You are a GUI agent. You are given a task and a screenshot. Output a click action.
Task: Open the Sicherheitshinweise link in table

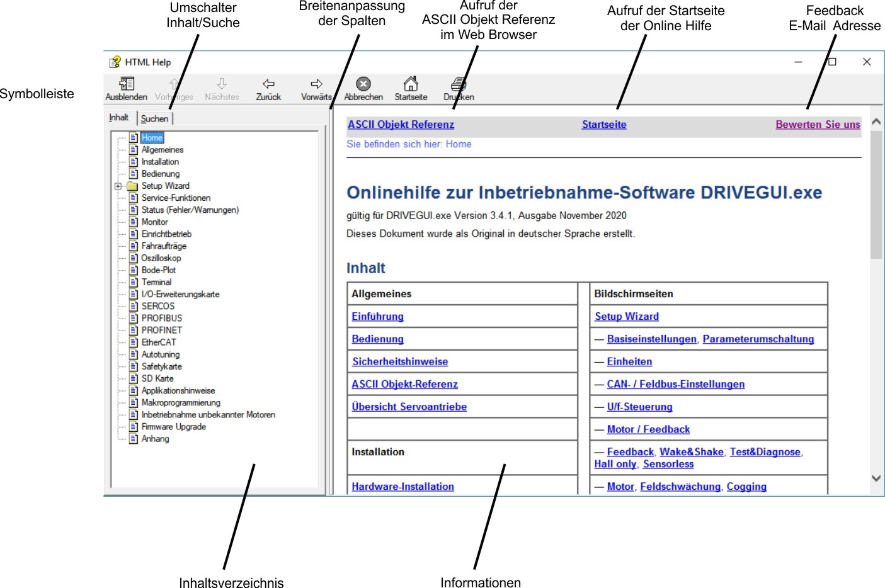tap(400, 362)
